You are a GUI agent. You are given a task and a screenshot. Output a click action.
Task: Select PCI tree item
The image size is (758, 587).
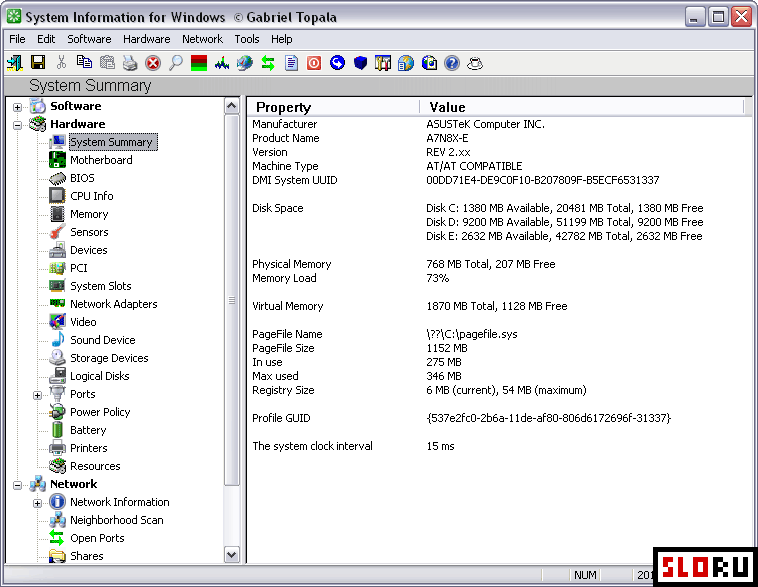[79, 268]
